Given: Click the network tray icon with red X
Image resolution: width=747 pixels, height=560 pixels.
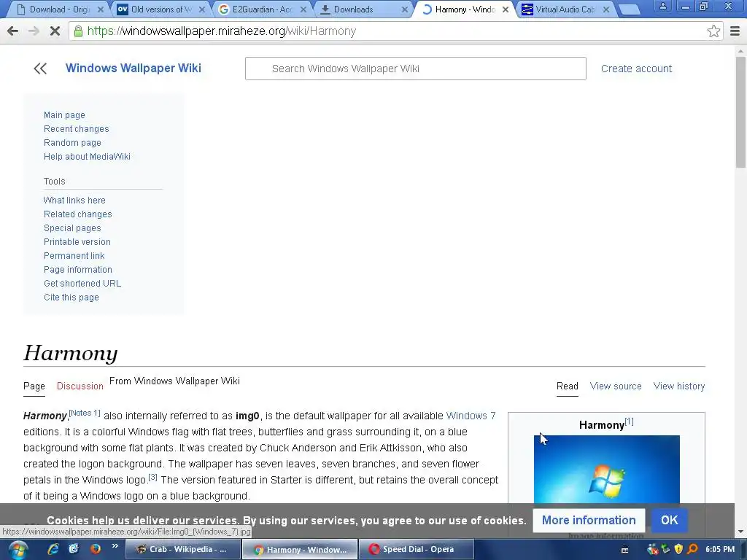Looking at the screenshot, I should pyautogui.click(x=651, y=550).
